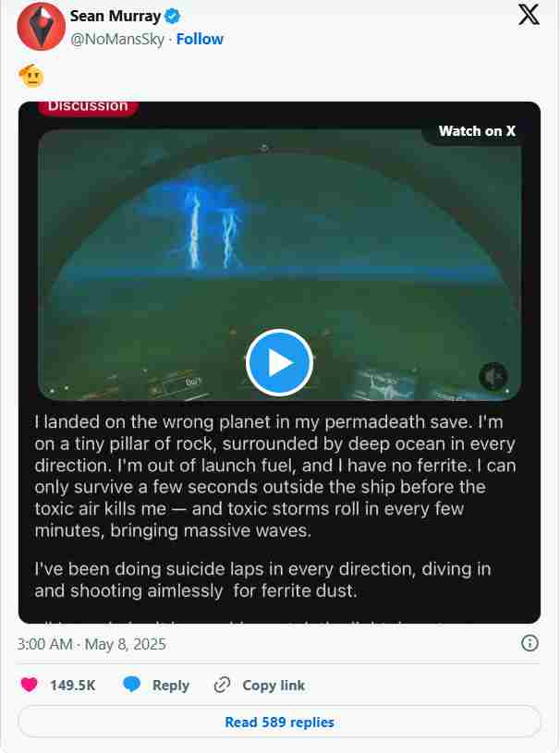The image size is (560, 753).
Task: Click the blue verified badge
Action: (x=173, y=17)
